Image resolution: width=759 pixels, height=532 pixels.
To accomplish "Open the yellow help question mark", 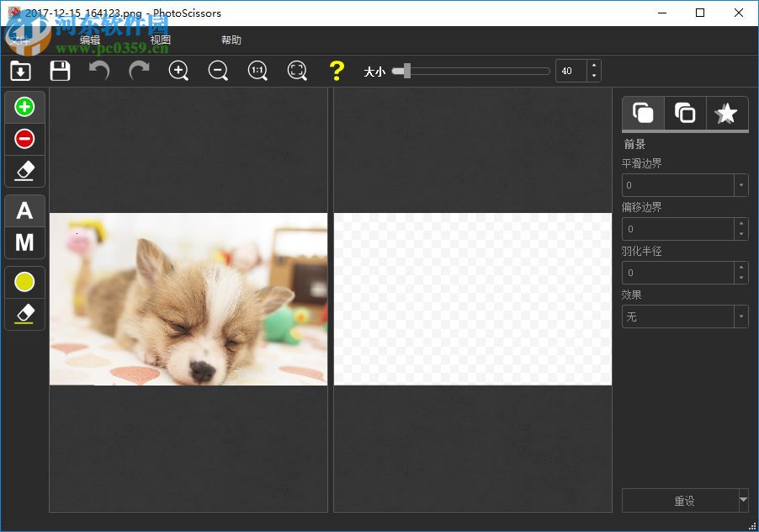I will (x=337, y=71).
